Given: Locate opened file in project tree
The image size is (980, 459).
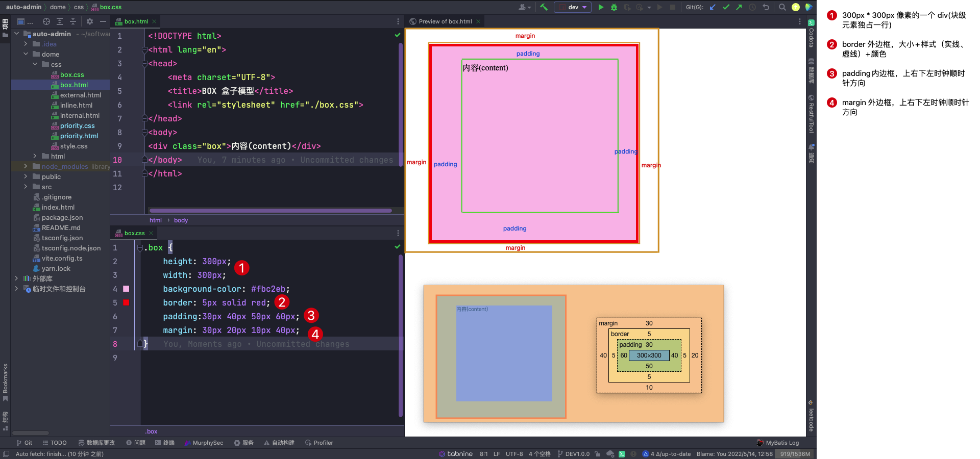Looking at the screenshot, I should tap(46, 21).
